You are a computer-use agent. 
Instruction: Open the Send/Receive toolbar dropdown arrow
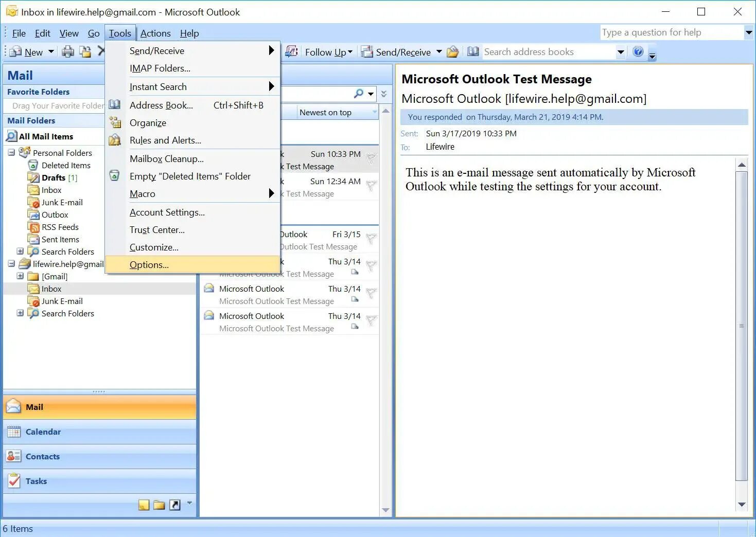[439, 52]
